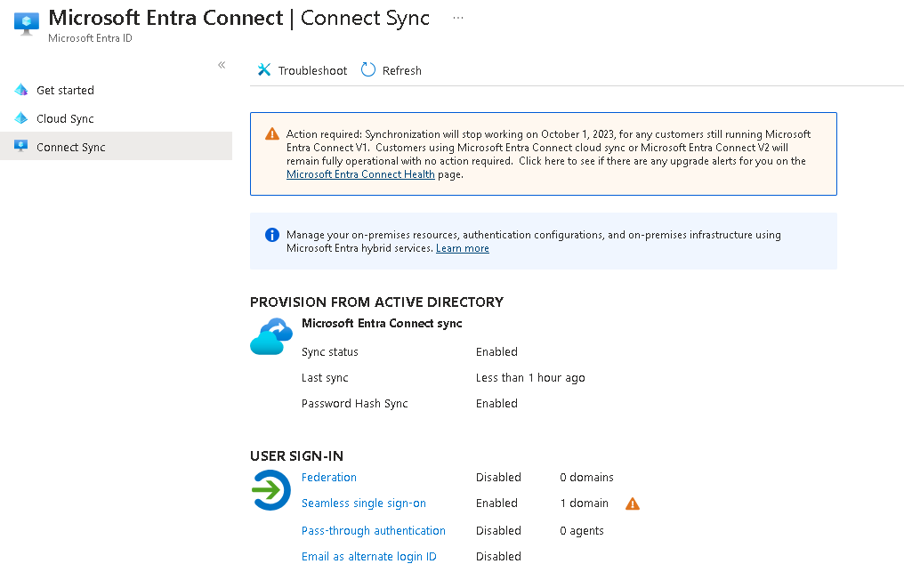This screenshot has height=588, width=904.
Task: Click the Refresh circular arrow icon
Action: 367,69
